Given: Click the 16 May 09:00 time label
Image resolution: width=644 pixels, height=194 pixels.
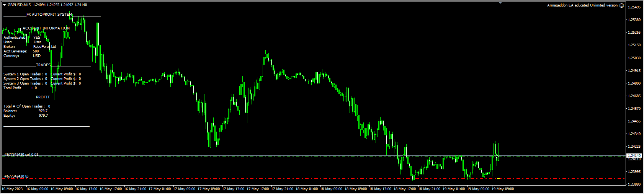Looking at the screenshot, I should 62,189.
